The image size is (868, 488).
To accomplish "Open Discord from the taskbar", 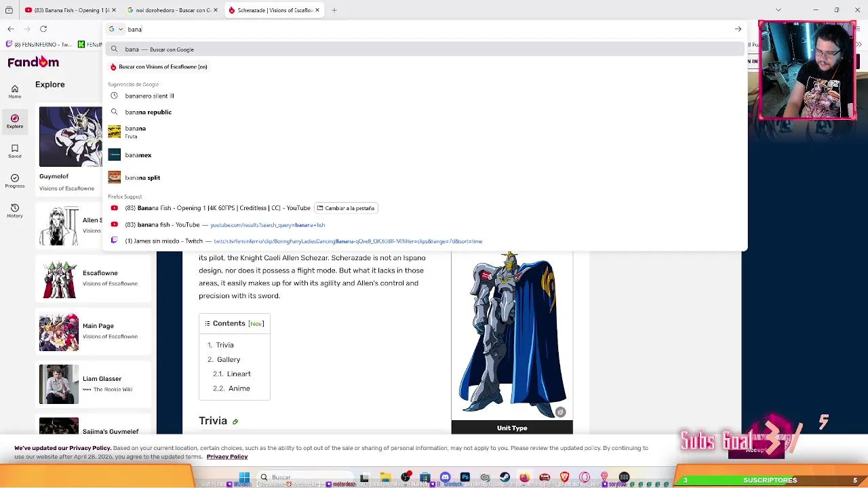I will (x=445, y=477).
